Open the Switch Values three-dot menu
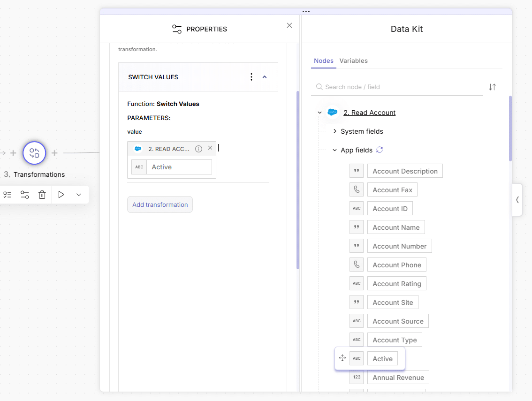 pyautogui.click(x=251, y=77)
